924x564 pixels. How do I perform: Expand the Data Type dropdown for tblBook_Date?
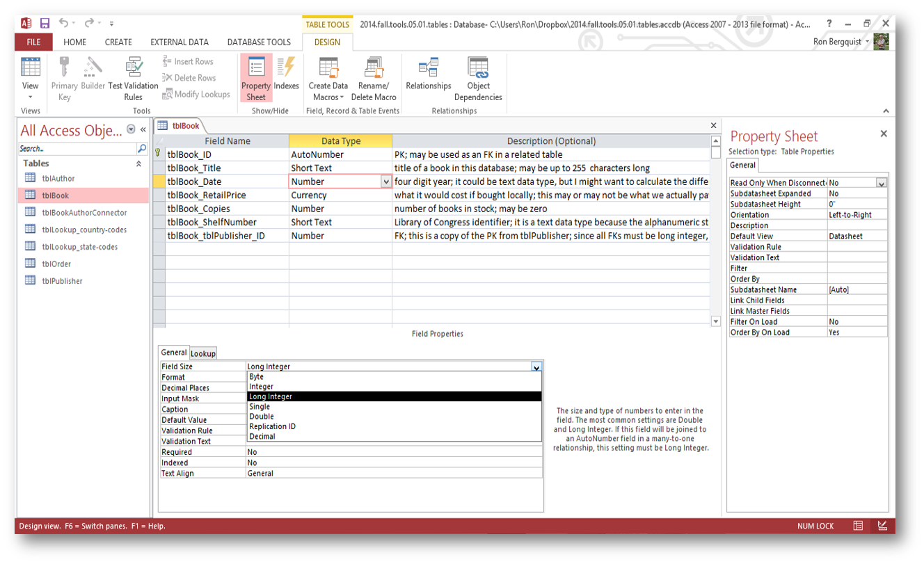point(386,182)
